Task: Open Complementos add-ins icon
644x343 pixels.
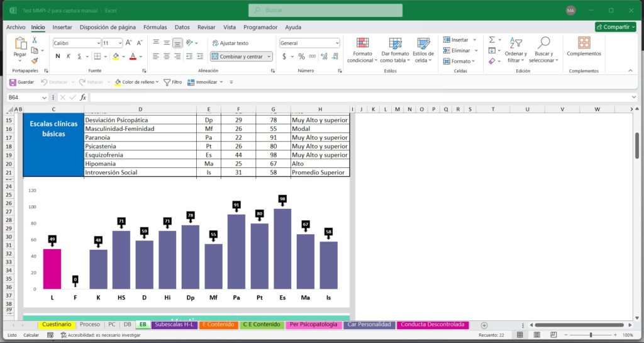Action: coord(584,43)
